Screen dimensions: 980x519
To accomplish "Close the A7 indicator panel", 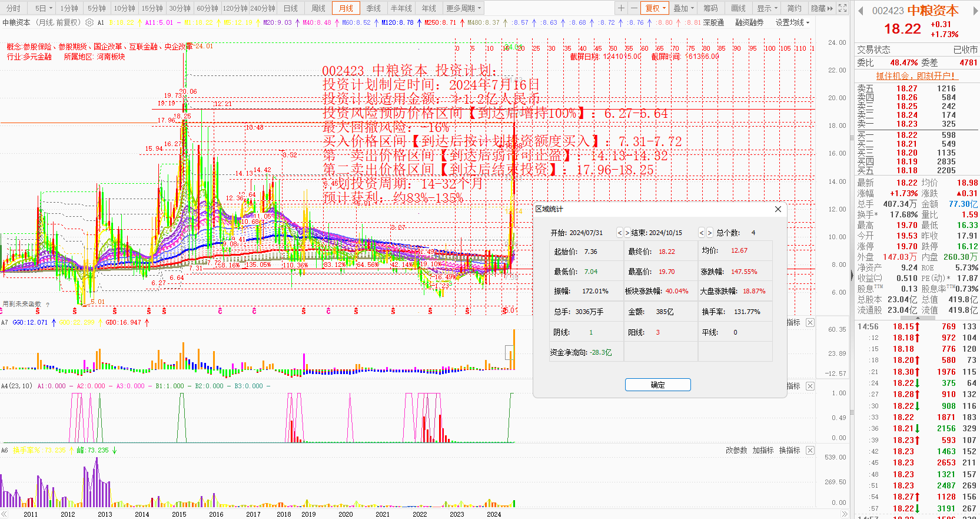I will pyautogui.click(x=810, y=322).
